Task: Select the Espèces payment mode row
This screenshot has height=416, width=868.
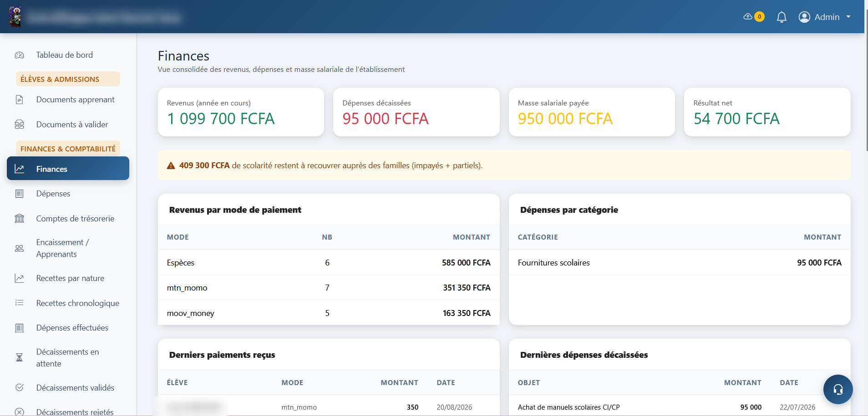Action: 329,263
